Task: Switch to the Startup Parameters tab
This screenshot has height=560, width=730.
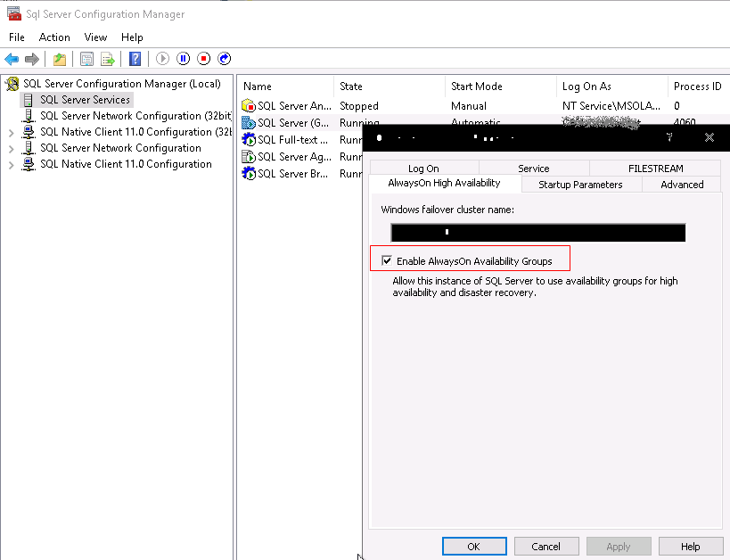Action: pos(580,184)
